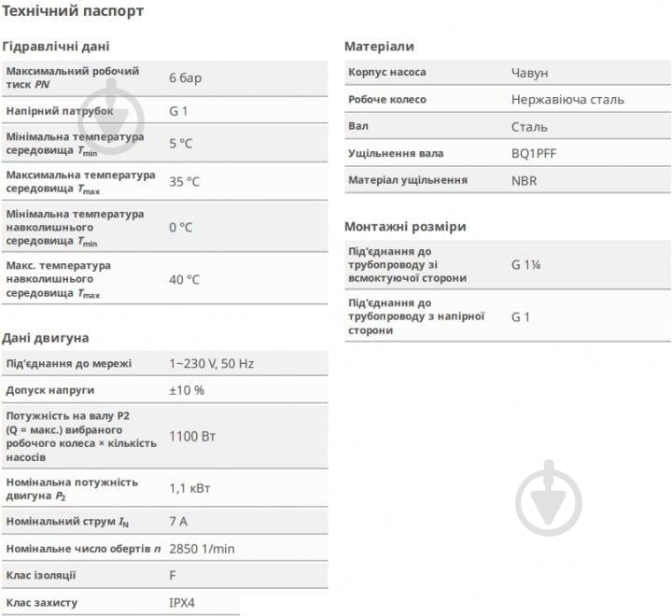
Task: Select the Напірний патрубок row label
Action: click(x=60, y=111)
